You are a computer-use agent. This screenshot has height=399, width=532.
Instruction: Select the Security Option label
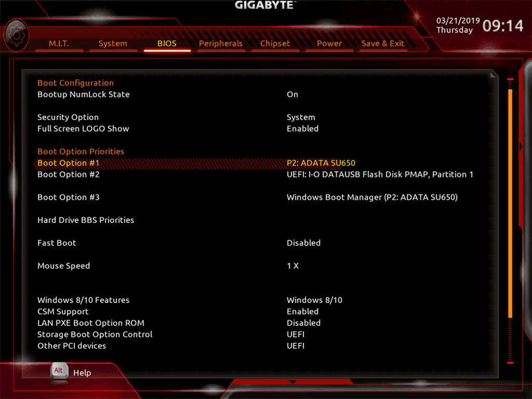pos(68,117)
